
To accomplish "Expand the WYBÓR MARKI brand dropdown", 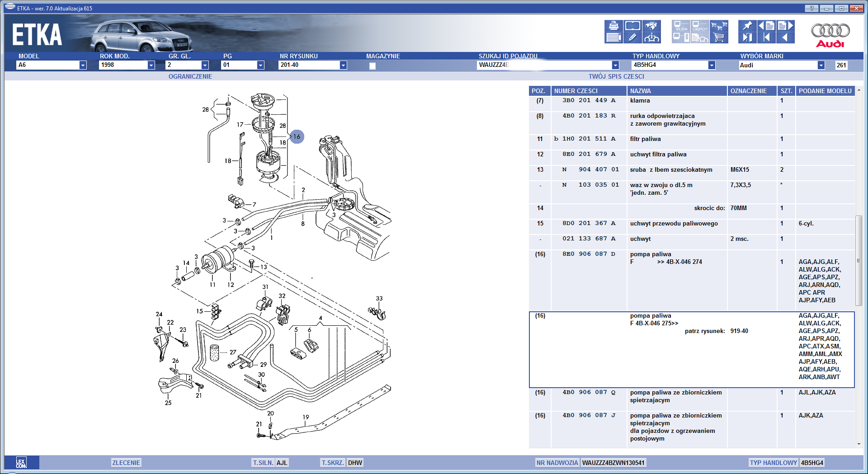I will pyautogui.click(x=821, y=65).
